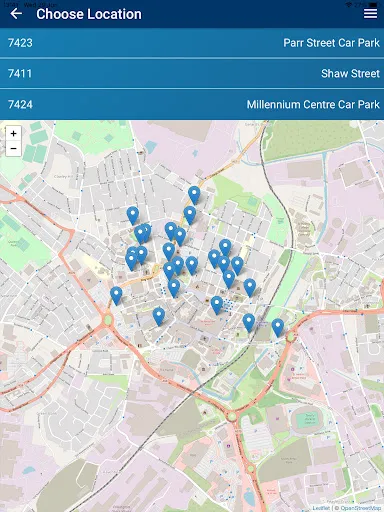Image resolution: width=384 pixels, height=512 pixels.
Task: Tap the northernmost map pin
Action: pos(194,195)
